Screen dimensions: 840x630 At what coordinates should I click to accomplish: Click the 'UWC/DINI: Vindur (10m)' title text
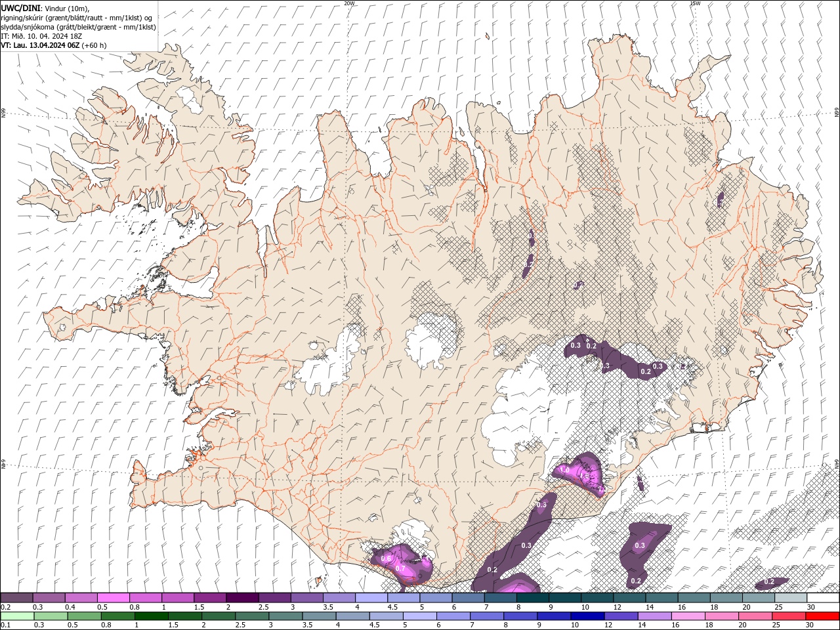click(45, 8)
